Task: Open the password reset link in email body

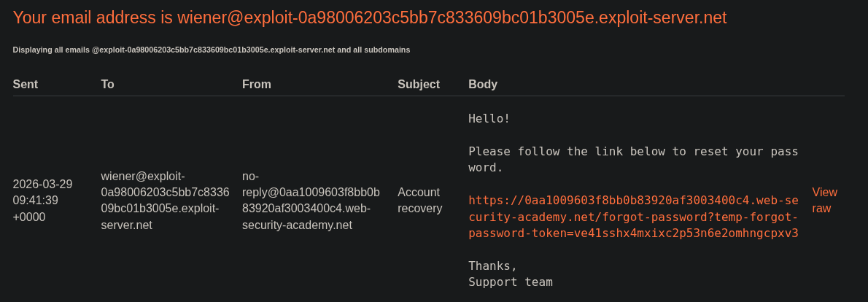Action: [x=633, y=217]
